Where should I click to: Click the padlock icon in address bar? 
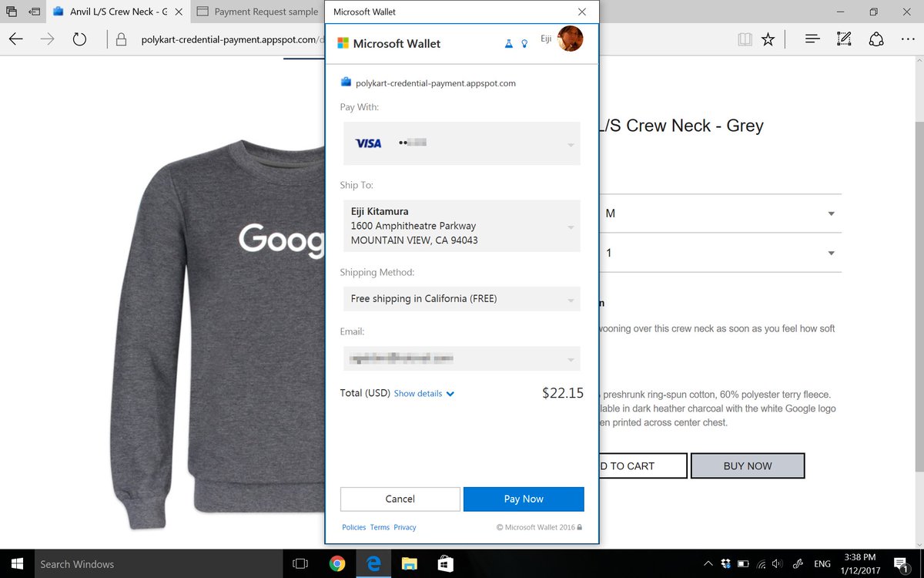pyautogui.click(x=120, y=39)
